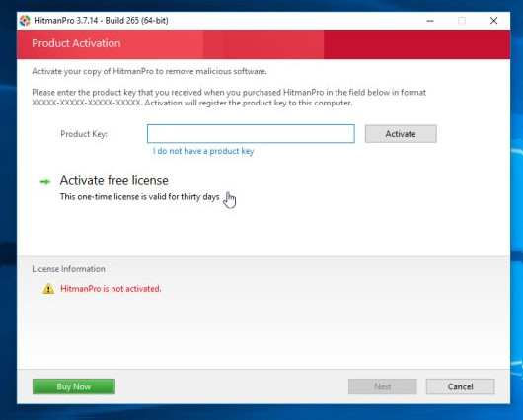Click the greyed-out Next button
The height and width of the screenshot is (420, 523).
tap(383, 386)
